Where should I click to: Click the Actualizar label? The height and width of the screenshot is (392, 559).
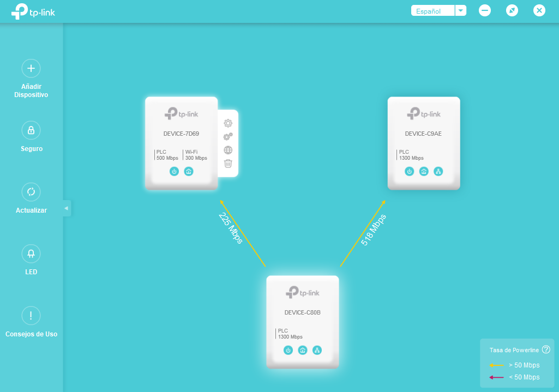32,210
